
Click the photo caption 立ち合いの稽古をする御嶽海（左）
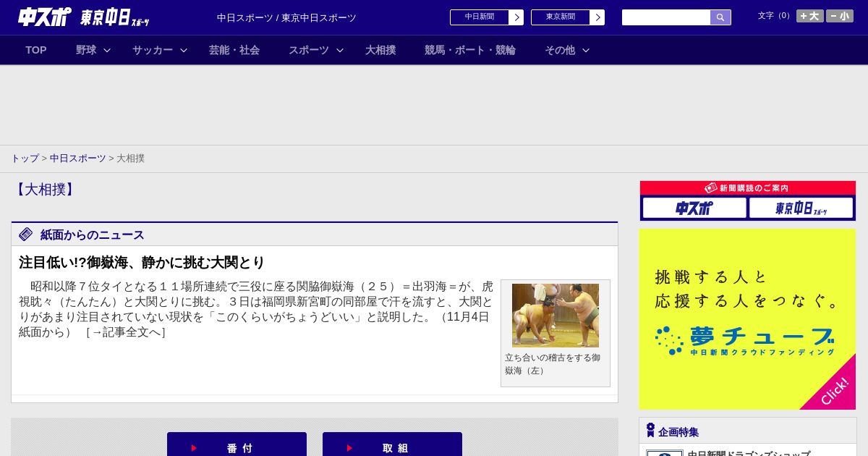point(553,364)
